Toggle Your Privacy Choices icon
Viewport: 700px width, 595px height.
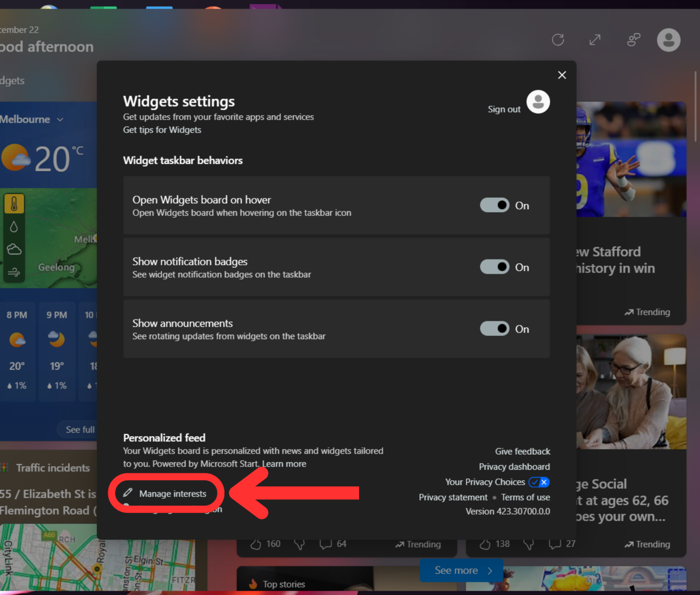coord(539,482)
